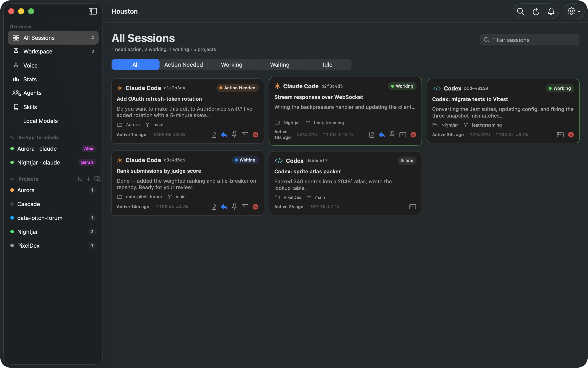Switch to Action Needed tab
This screenshot has width=588, height=368.
click(184, 65)
